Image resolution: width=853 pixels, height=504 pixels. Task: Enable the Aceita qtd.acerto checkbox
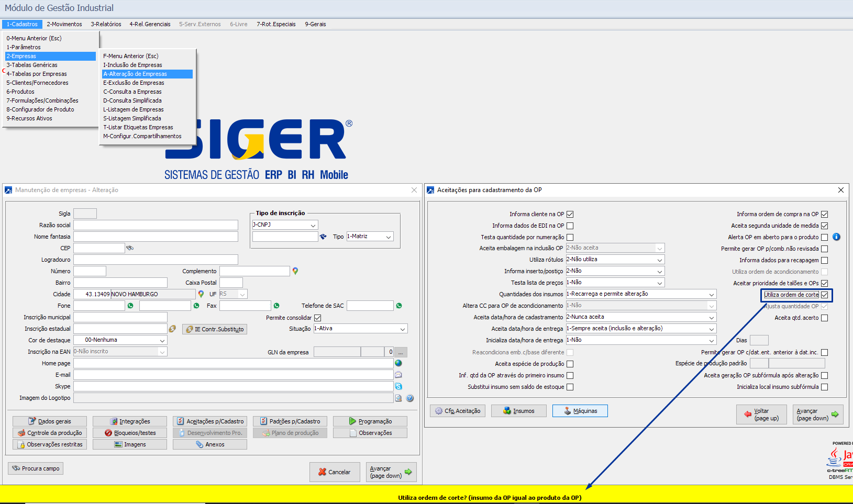point(825,318)
